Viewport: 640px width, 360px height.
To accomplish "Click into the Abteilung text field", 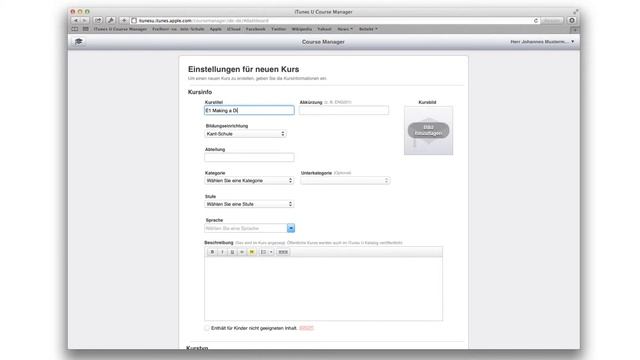I will (249, 157).
